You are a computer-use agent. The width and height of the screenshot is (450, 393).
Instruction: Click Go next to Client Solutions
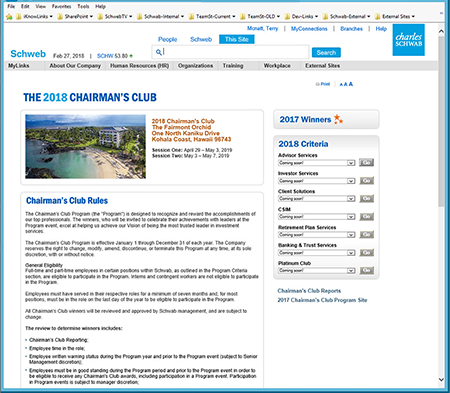[x=366, y=199]
